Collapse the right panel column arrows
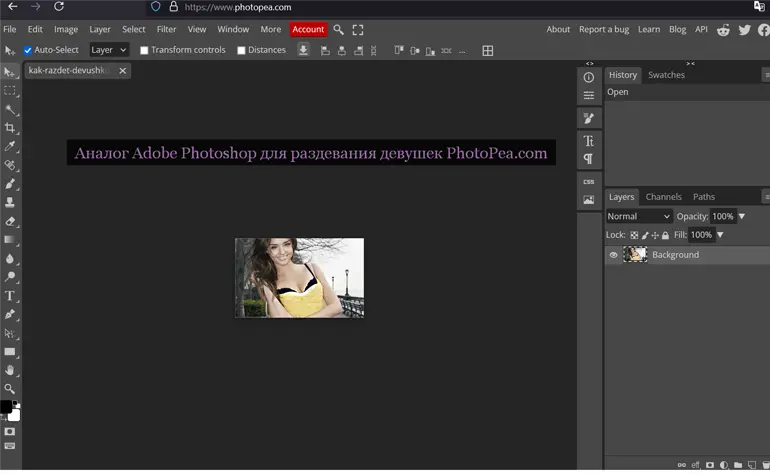The image size is (770, 475). point(690,63)
